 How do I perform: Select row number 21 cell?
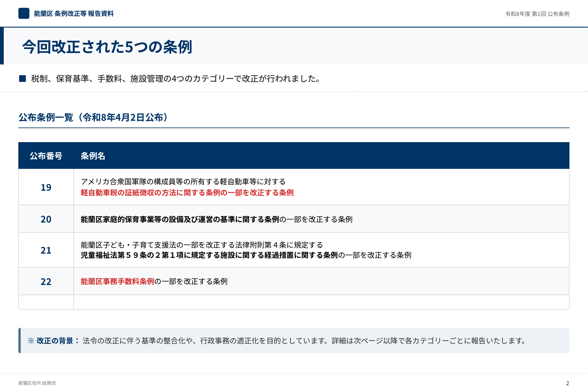point(46,250)
